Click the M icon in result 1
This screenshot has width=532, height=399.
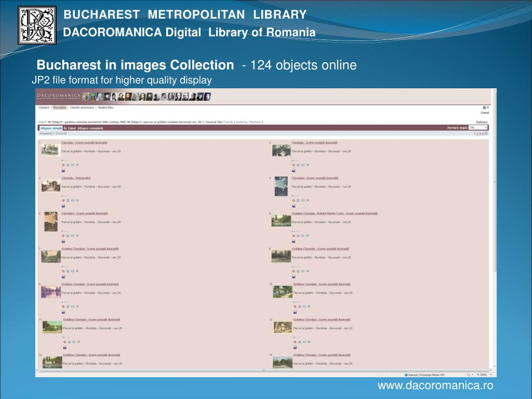tap(77, 165)
